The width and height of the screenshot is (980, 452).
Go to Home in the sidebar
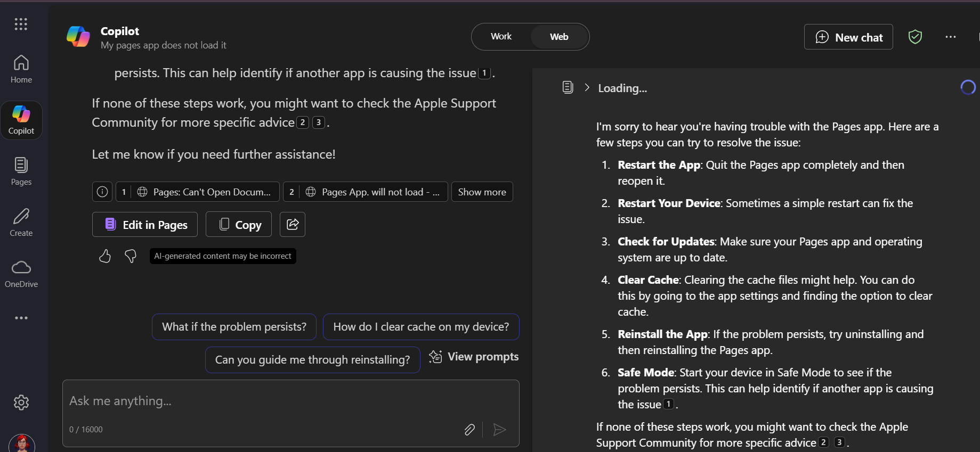(x=21, y=69)
